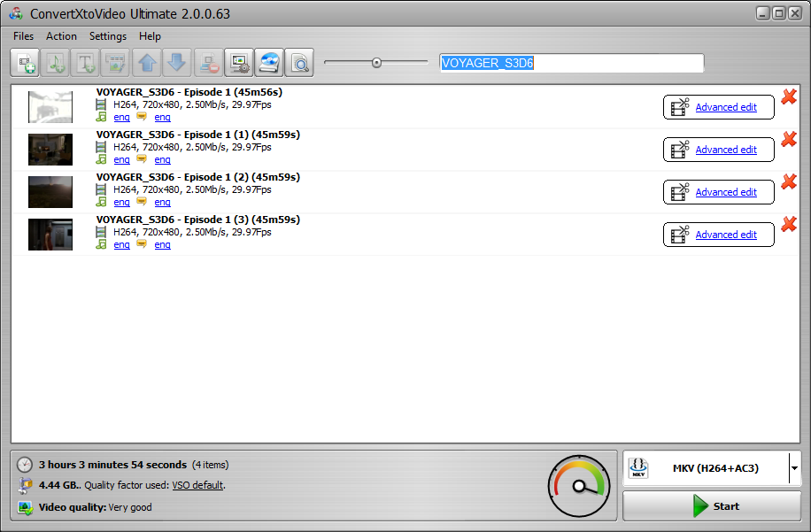Remove Episode 1 (3) with its red X
The height and width of the screenshot is (532, 811).
(789, 224)
